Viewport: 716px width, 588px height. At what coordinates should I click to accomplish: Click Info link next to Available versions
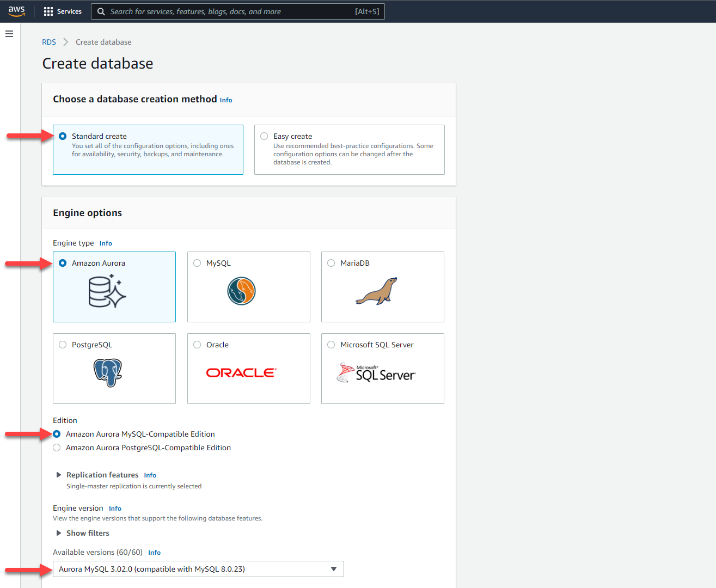coord(154,553)
